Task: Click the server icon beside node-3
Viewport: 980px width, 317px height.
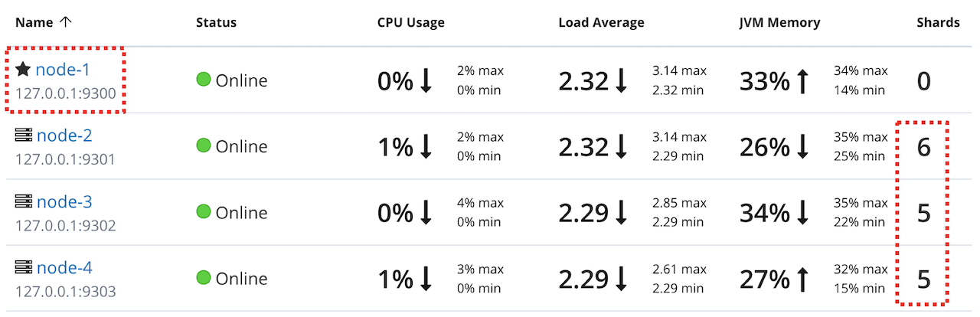Action: pos(24,201)
